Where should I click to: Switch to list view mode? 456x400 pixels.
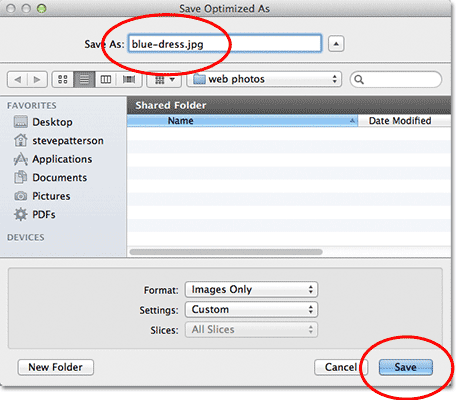coord(84,79)
